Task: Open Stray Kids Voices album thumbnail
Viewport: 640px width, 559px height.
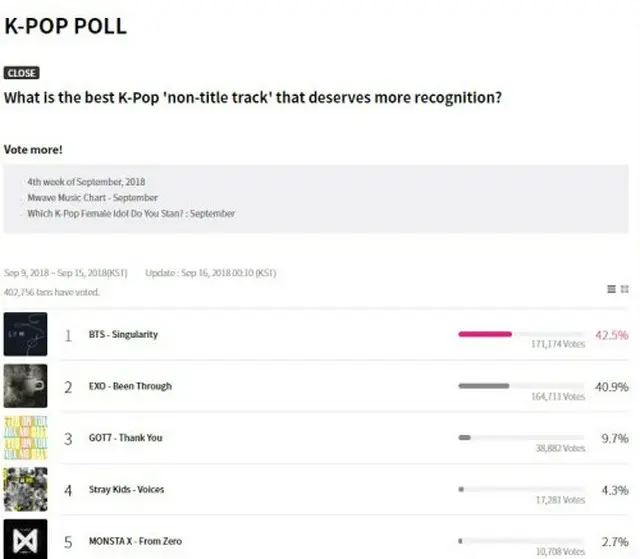Action: [x=25, y=489]
